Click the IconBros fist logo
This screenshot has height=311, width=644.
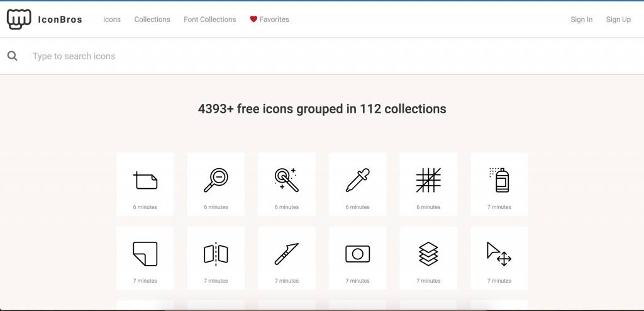tap(19, 20)
